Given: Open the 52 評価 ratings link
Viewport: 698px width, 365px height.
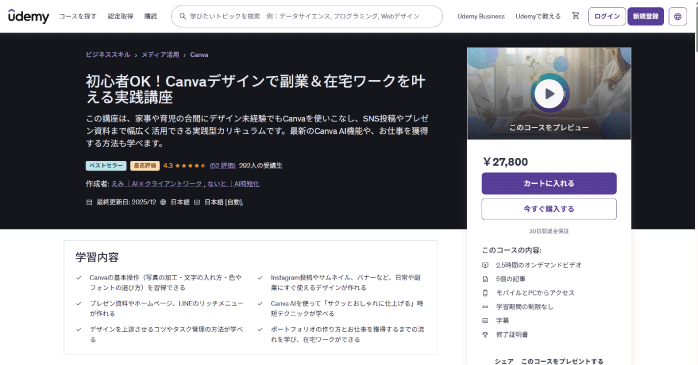Looking at the screenshot, I should click(x=222, y=166).
